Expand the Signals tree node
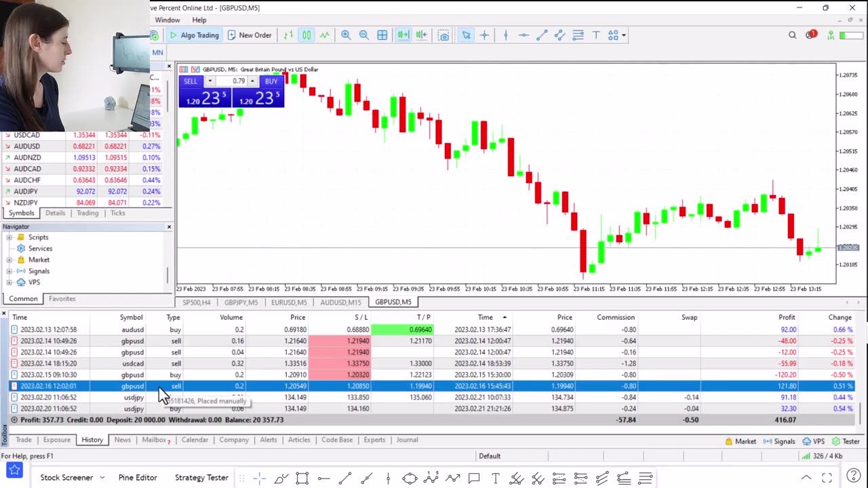Image resolution: width=868 pixels, height=488 pixels. [x=9, y=271]
